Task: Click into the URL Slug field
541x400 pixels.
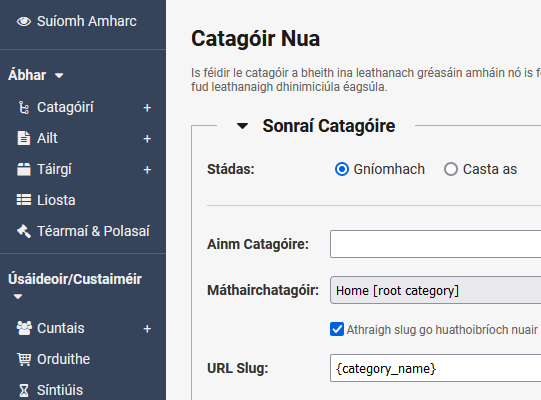Action: (435, 368)
